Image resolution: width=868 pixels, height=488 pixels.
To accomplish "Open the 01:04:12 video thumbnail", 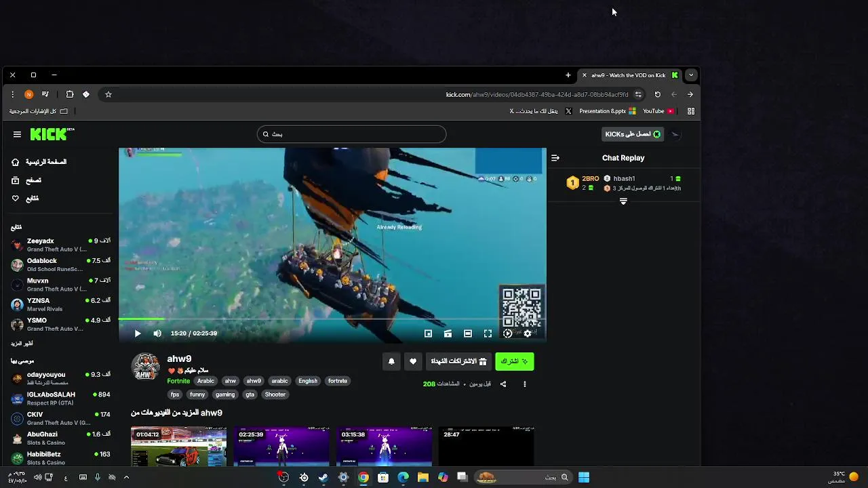I will click(178, 447).
